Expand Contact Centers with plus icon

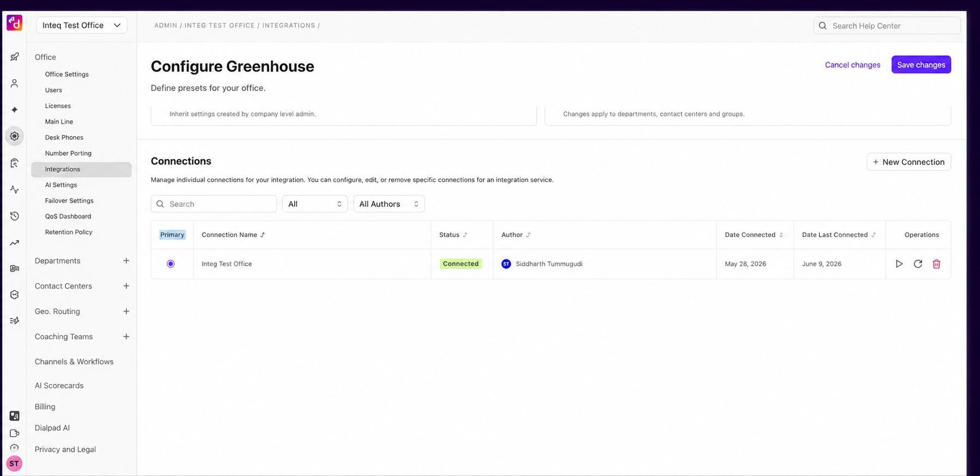click(126, 286)
